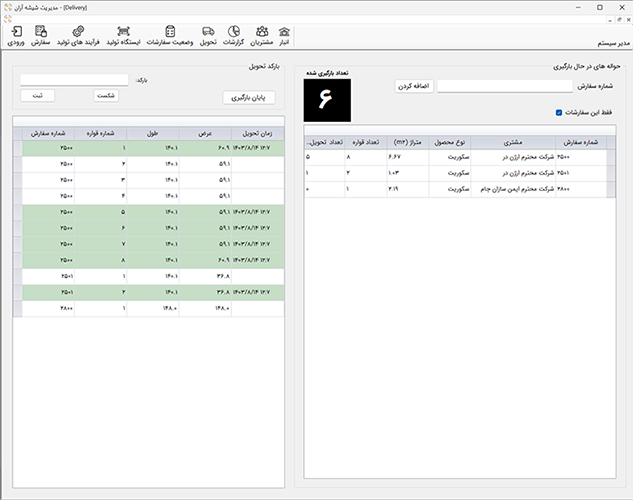
Task: Click the سفارش (order) toolbar icon
Action: click(42, 36)
